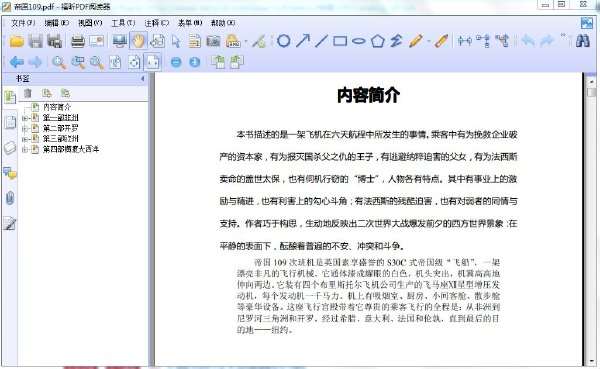Select the Hand tool
600x369 pixels.
click(x=139, y=41)
